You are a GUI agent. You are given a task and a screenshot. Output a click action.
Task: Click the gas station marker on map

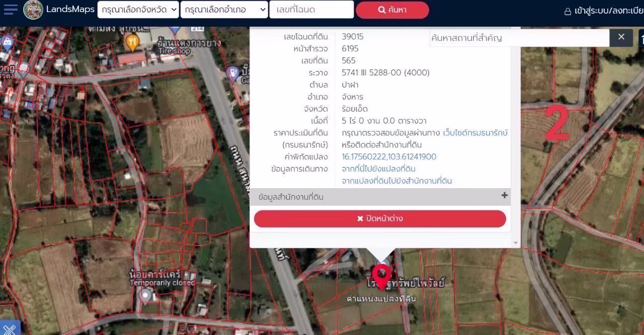(232, 73)
